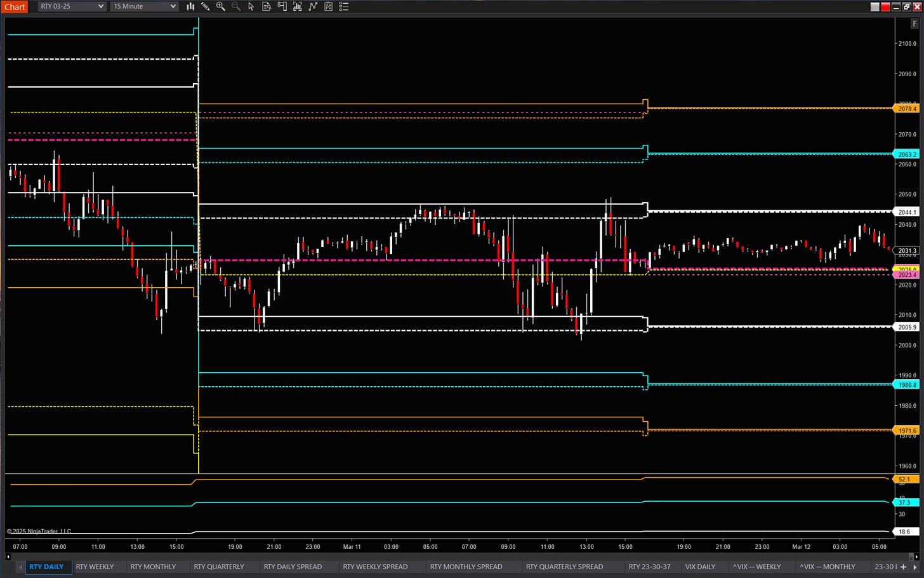Add a new tab with plus button
This screenshot has width=924, height=578.
[x=903, y=567]
